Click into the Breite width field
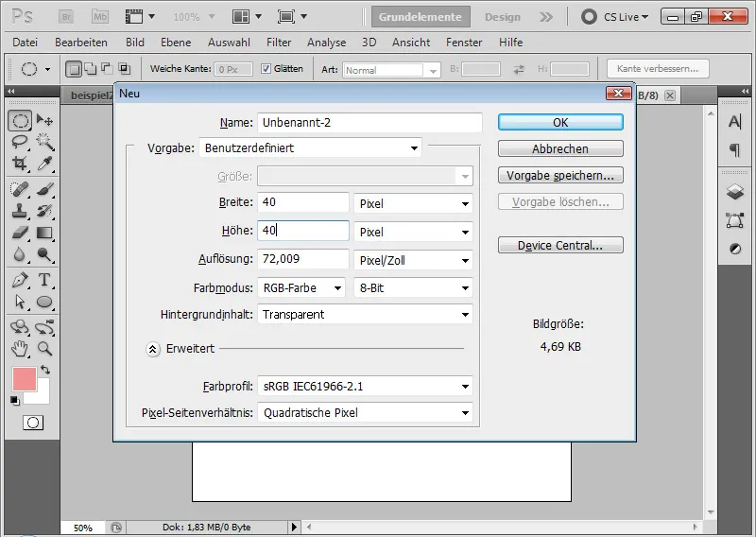Screen dimensions: 756x537 pyautogui.click(x=302, y=202)
